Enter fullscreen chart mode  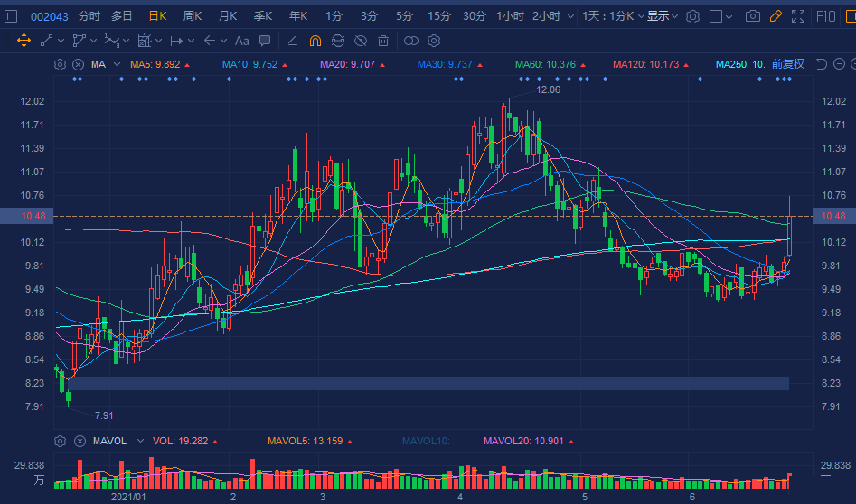797,16
